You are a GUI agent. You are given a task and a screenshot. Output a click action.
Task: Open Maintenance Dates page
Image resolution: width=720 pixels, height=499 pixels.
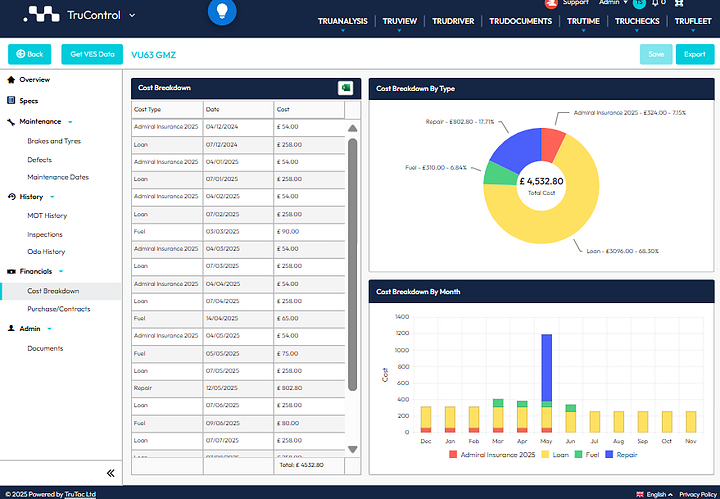coord(58,177)
